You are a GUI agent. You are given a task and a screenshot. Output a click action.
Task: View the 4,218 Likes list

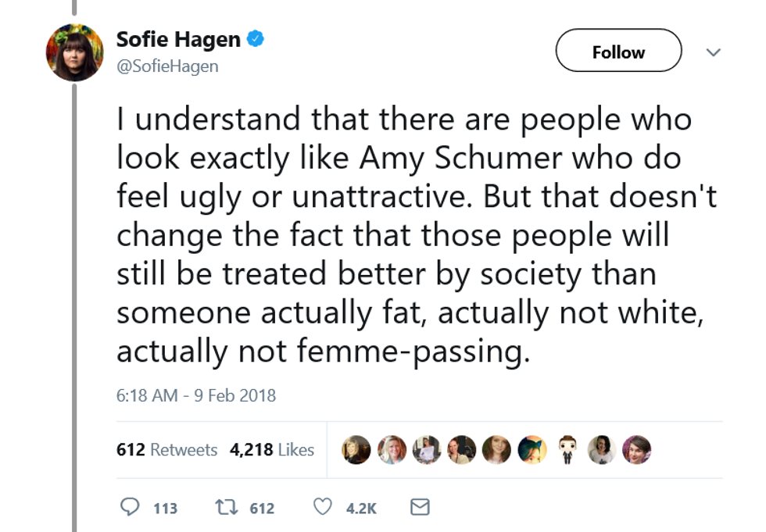(x=272, y=450)
